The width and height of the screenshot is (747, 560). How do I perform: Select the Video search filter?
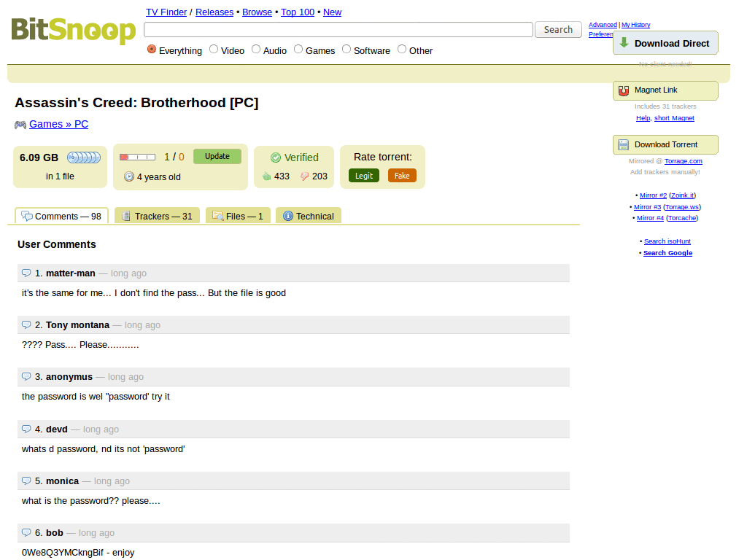click(214, 49)
